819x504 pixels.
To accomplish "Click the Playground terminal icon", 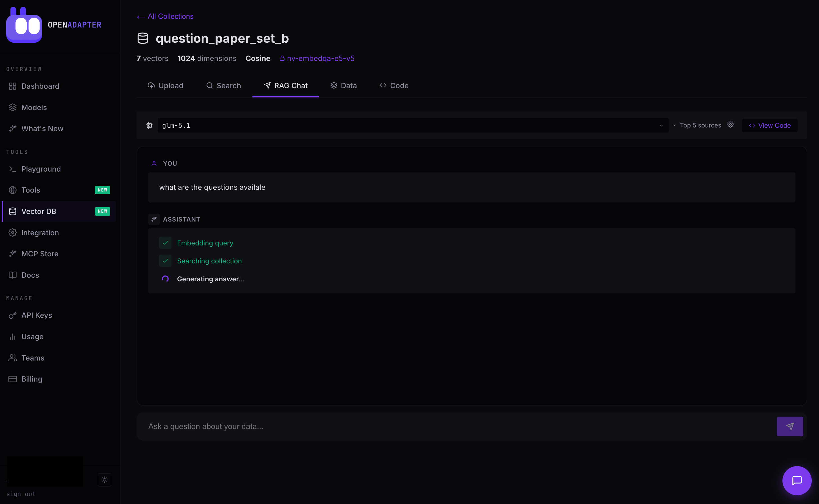I will click(13, 169).
